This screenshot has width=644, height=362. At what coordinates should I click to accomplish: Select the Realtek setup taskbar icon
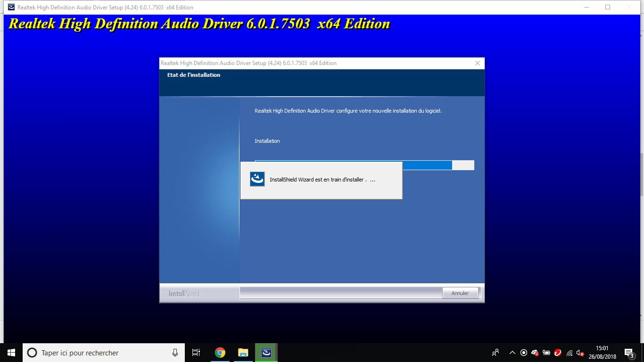[266, 353]
